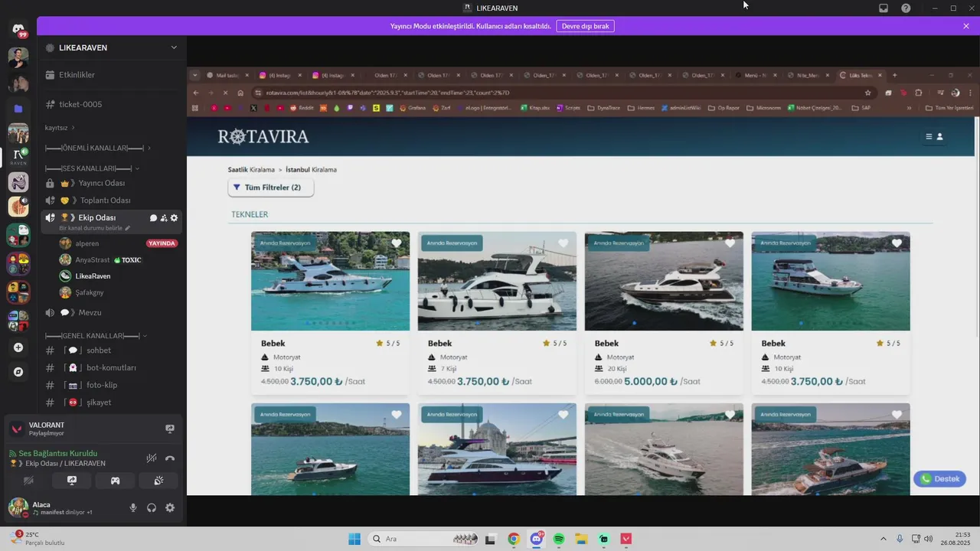Open chat for Ekip Odası voice channel
This screenshot has width=980, height=551.
153,218
